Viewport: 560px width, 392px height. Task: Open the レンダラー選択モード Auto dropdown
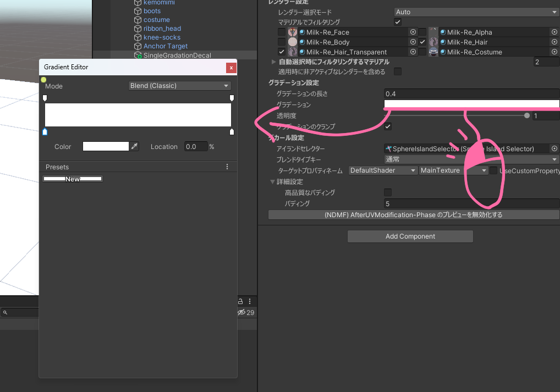(x=476, y=12)
